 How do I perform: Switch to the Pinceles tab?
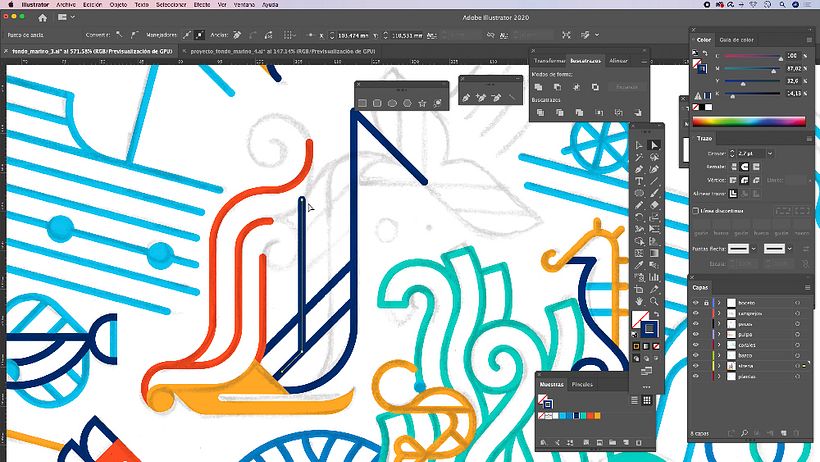point(582,384)
